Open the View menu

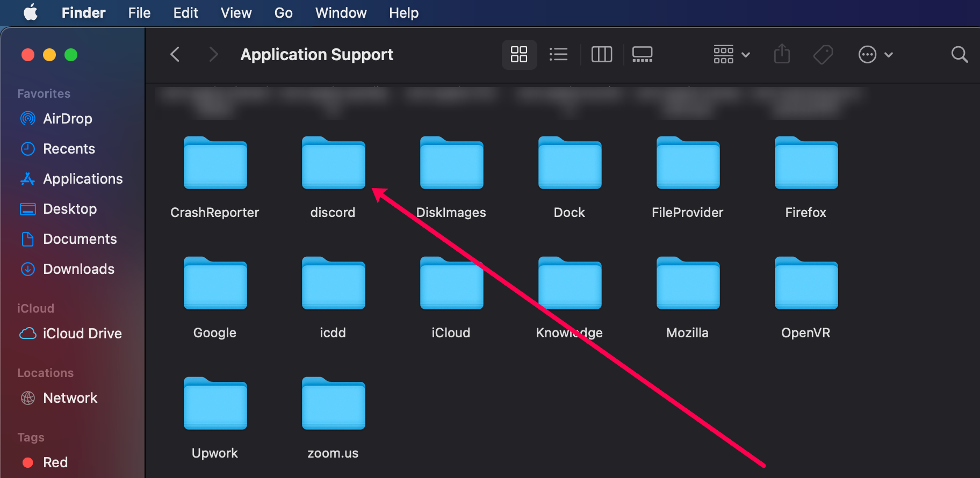click(236, 12)
